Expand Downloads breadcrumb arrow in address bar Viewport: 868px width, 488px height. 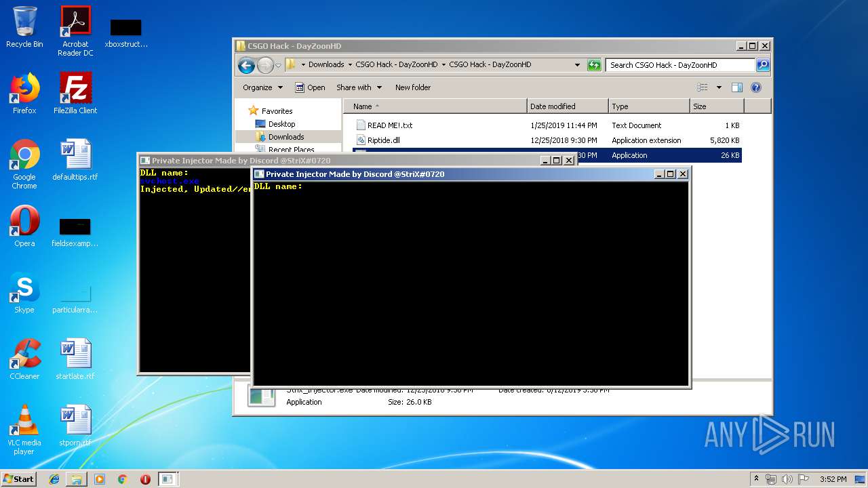[349, 65]
